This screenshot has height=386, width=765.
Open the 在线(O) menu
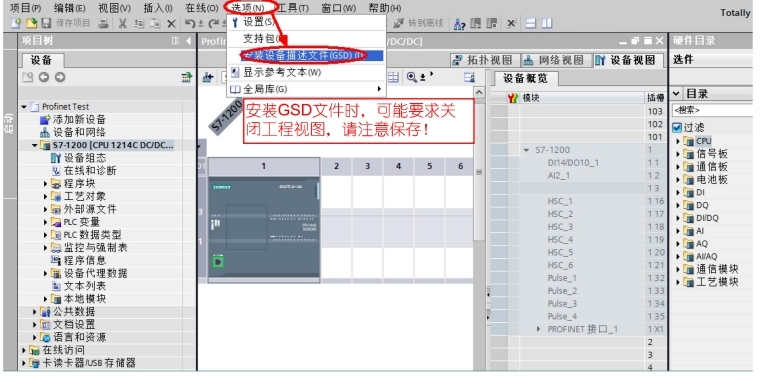[202, 8]
